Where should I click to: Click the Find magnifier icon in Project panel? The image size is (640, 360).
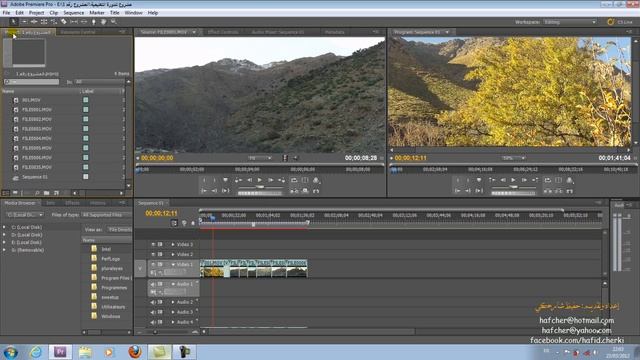(37, 193)
